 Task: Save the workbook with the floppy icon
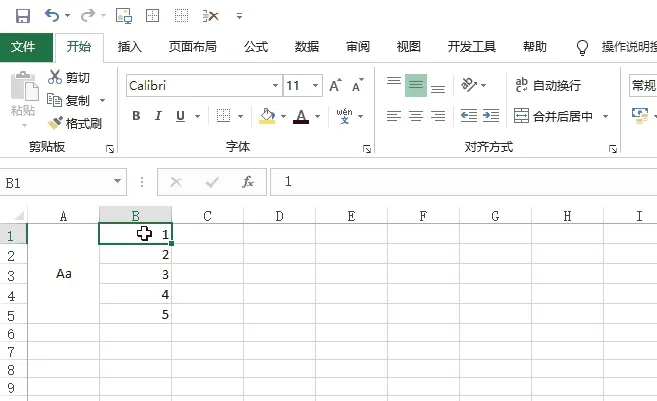pyautogui.click(x=23, y=16)
